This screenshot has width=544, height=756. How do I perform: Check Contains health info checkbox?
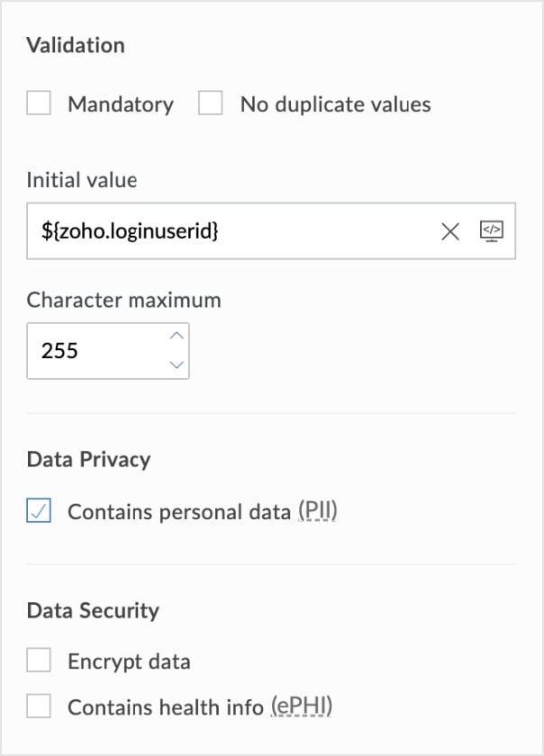click(39, 706)
